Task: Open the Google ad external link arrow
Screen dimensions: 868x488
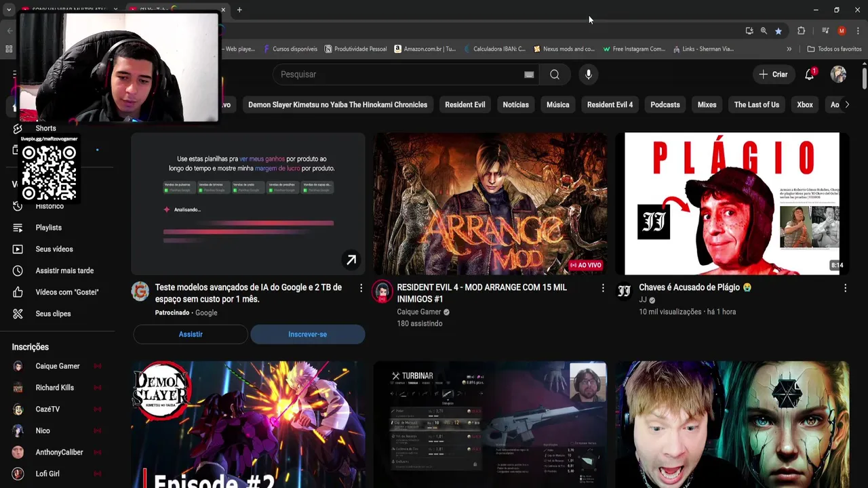Action: click(351, 260)
